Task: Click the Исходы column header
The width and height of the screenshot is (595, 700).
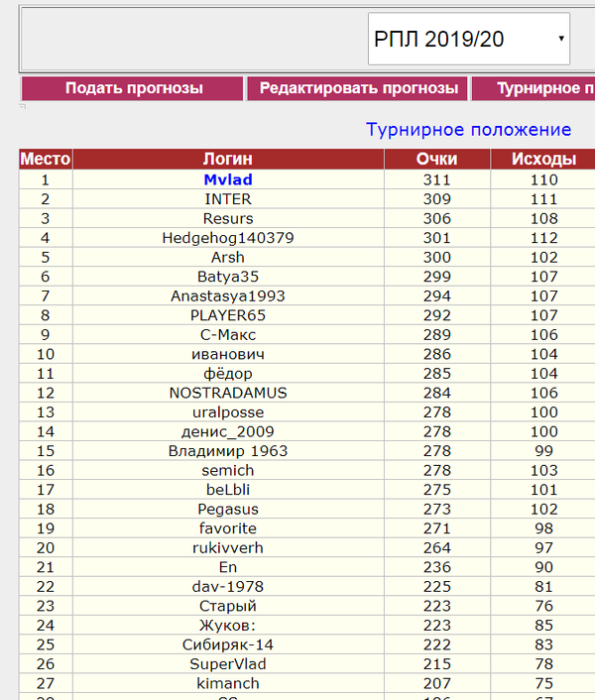Action: coord(543,159)
